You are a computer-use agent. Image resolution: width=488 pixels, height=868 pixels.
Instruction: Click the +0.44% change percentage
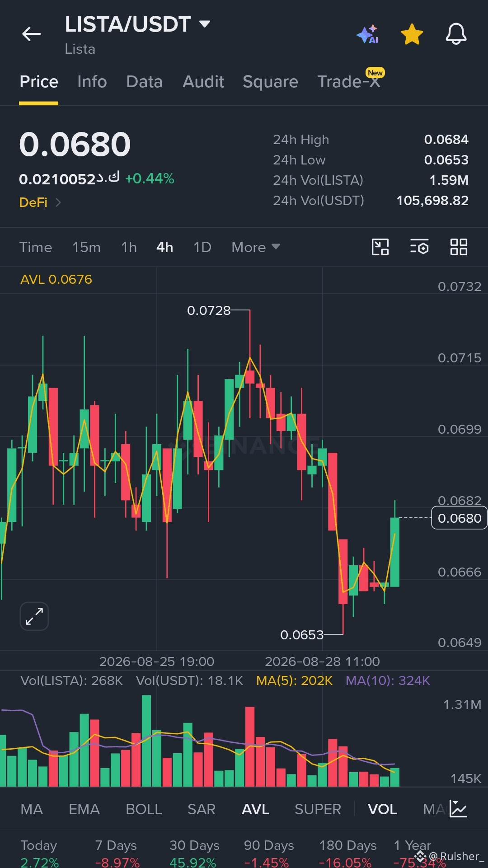150,178
